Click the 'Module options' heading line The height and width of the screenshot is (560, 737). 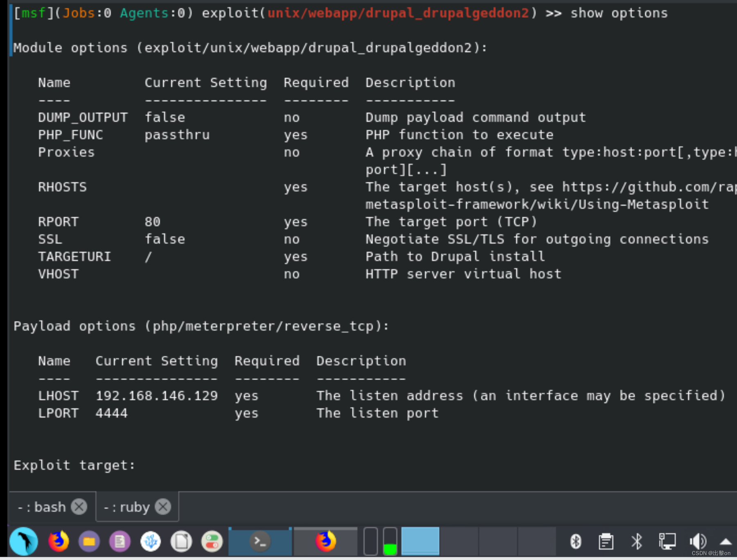[x=250, y=48]
